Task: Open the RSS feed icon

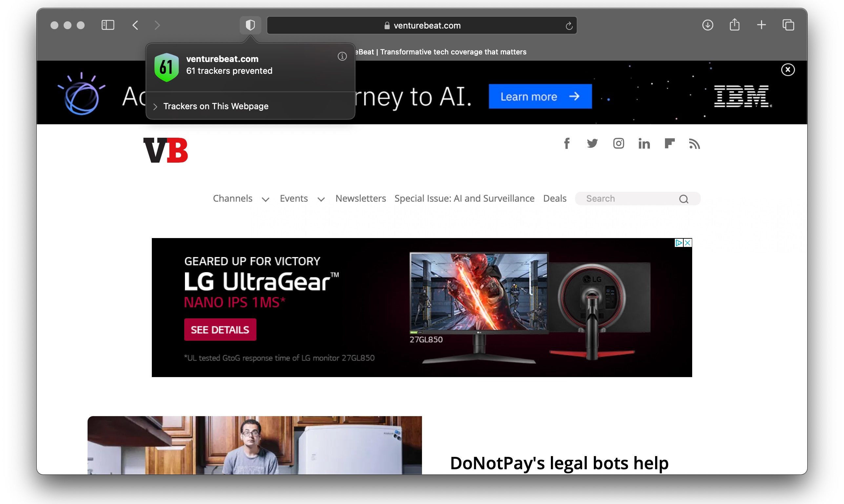Action: pos(694,144)
